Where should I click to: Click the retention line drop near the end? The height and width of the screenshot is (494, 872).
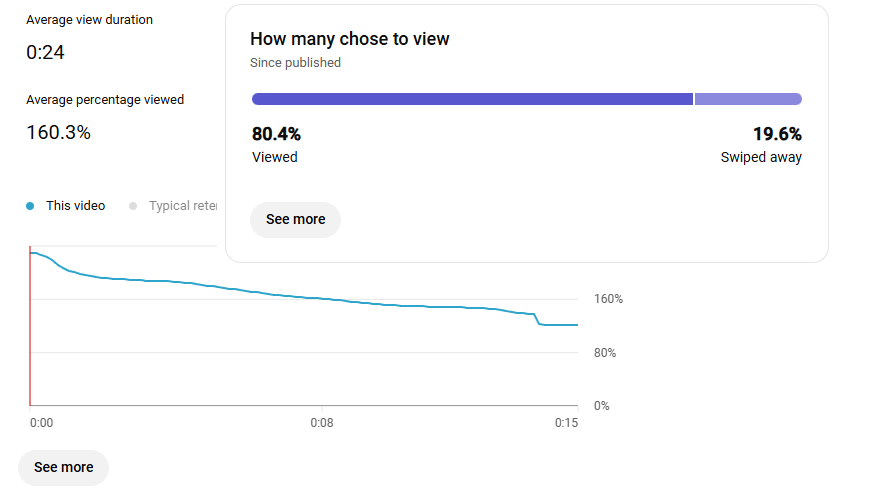pos(537,319)
